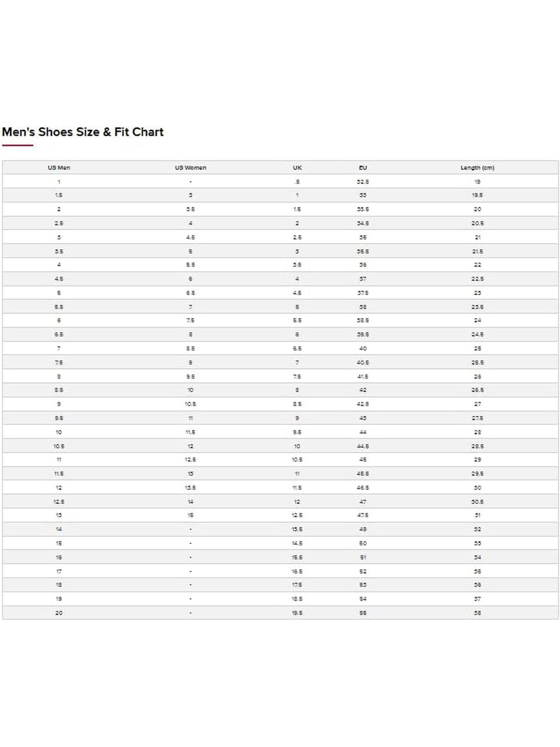Click UK size .5 in the first row
Image resolution: width=560 pixels, height=747 pixels.
[x=297, y=182]
